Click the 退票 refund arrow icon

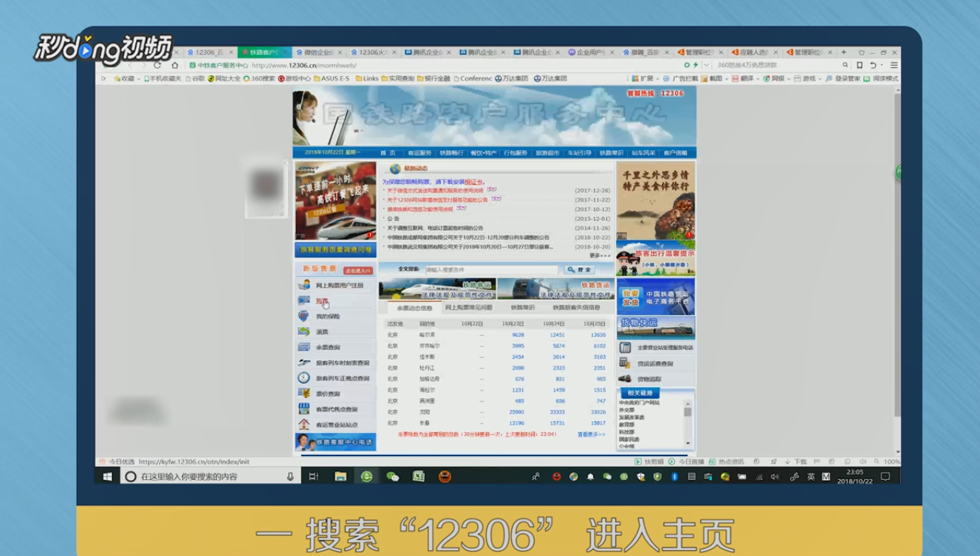304,332
